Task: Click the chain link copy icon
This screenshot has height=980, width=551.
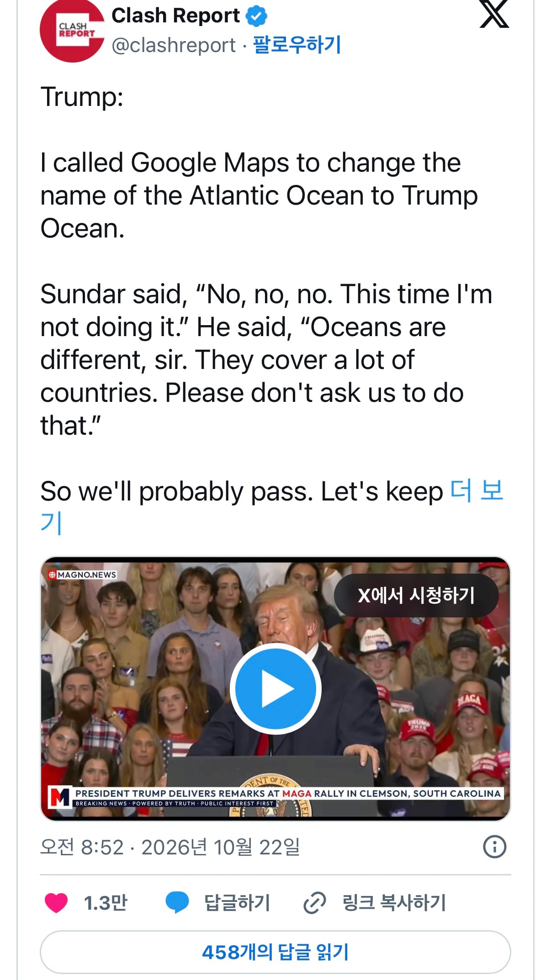Action: click(x=314, y=903)
